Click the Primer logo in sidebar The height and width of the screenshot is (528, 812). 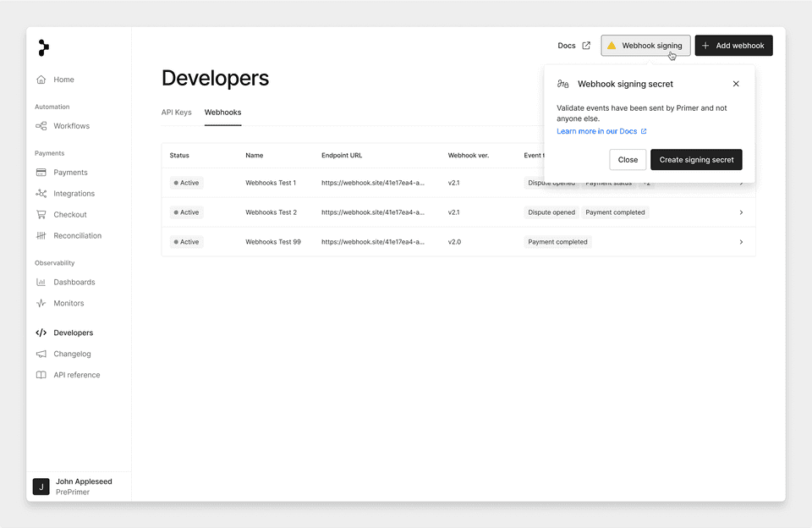[43, 47]
